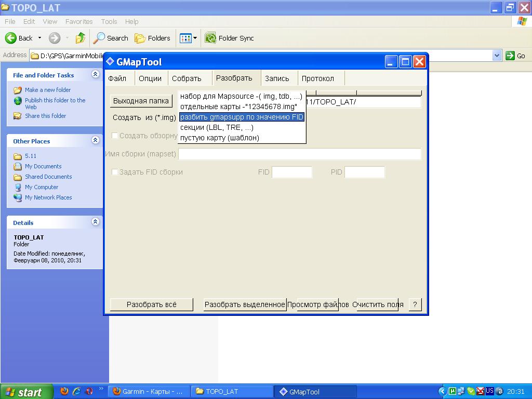532x399 pixels.
Task: Click the FID input field
Action: pos(292,172)
